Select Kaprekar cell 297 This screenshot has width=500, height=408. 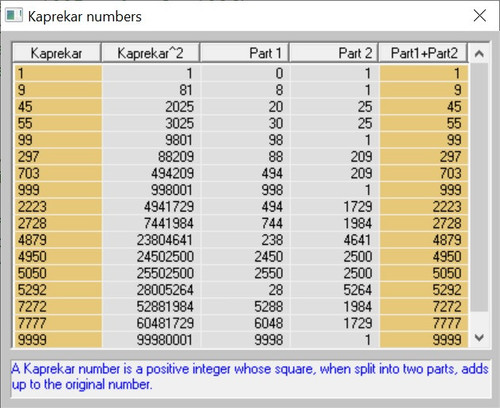click(x=58, y=157)
